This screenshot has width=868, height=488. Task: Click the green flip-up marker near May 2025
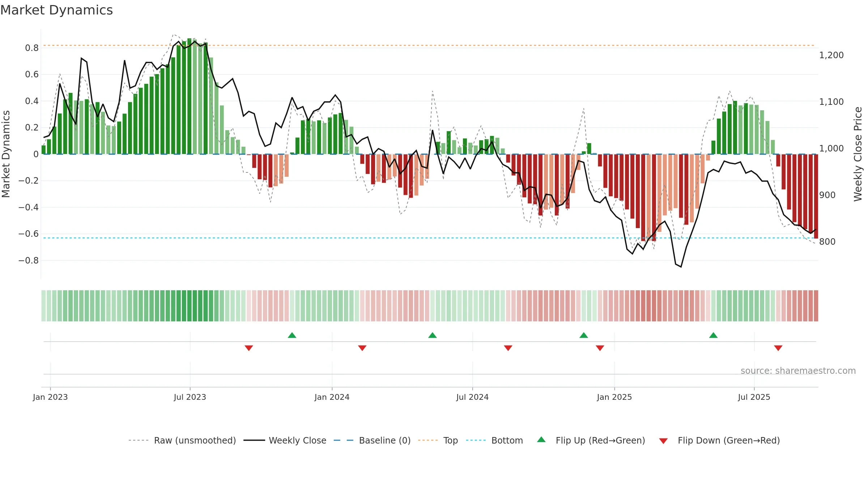(x=714, y=335)
